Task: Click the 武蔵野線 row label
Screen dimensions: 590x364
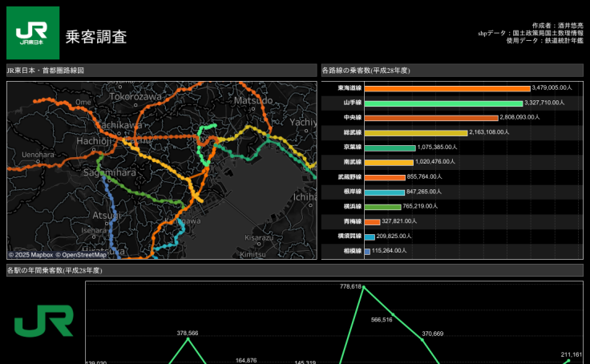Action: coord(342,177)
